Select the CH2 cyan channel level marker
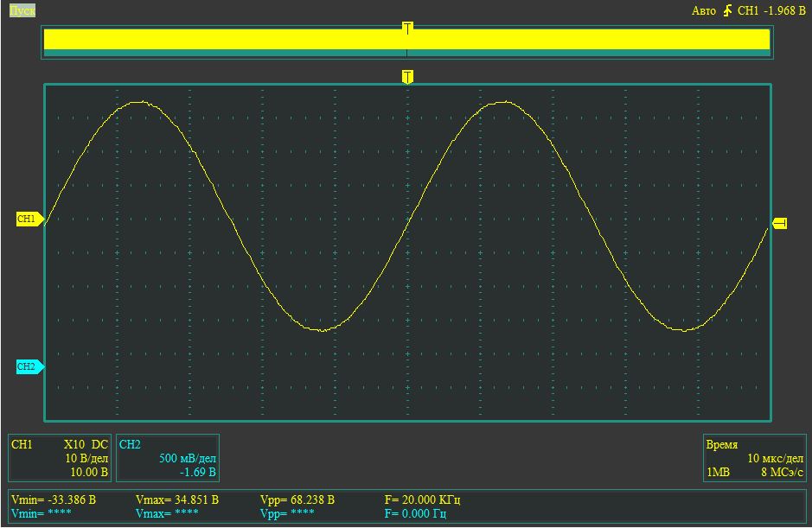 click(30, 366)
